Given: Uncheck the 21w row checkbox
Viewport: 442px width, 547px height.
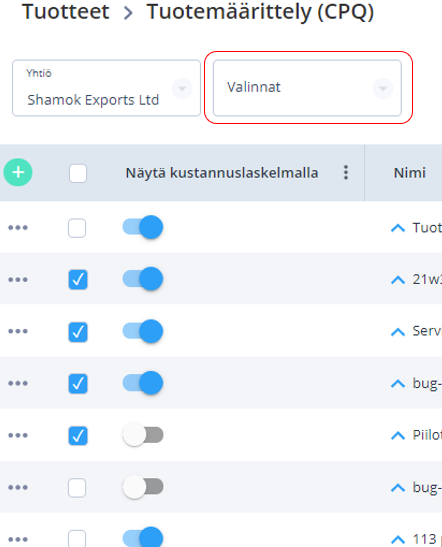Looking at the screenshot, I should 78,280.
